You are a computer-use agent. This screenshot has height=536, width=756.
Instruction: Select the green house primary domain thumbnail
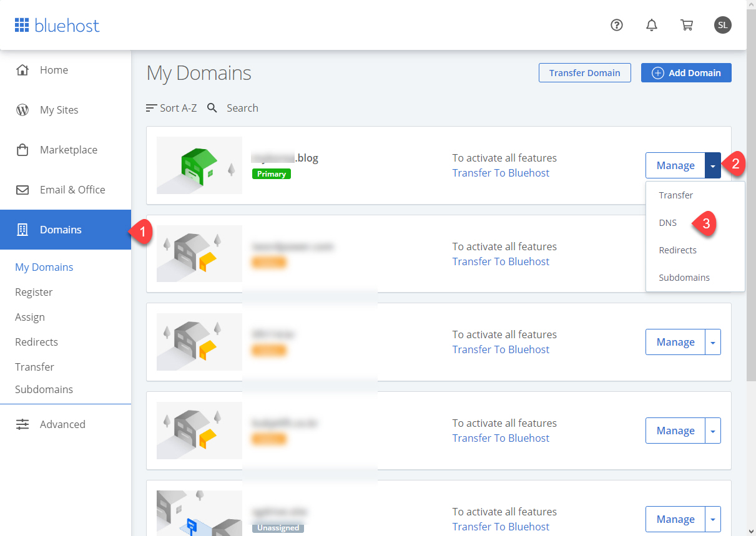(x=199, y=165)
